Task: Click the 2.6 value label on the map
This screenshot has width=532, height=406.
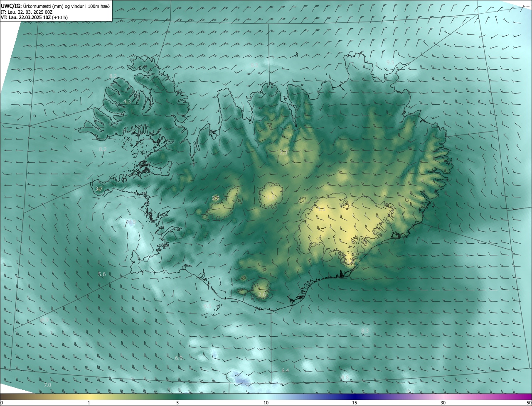Action: (262, 294)
